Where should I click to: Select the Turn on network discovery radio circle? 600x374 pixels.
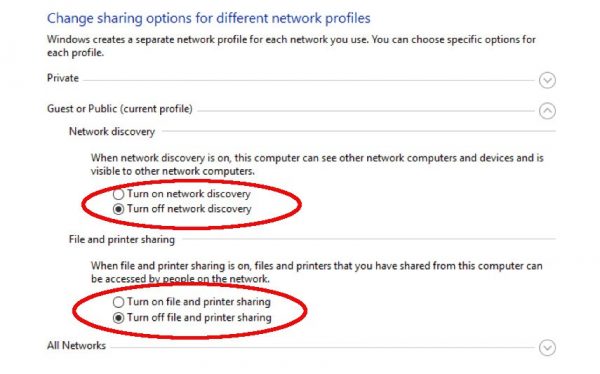tap(118, 194)
